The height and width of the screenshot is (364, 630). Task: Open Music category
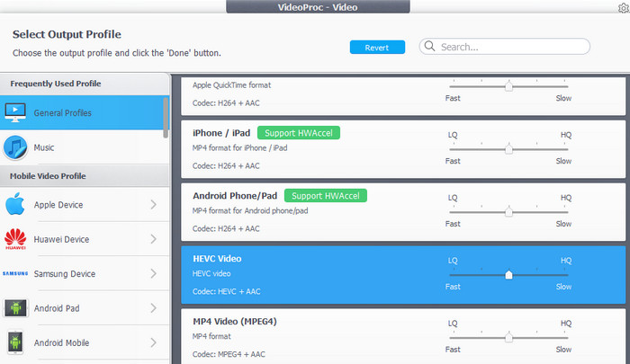[85, 147]
